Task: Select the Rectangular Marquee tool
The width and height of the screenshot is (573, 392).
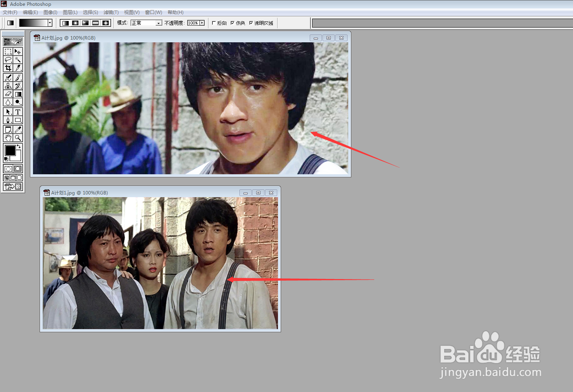Action: (8, 52)
